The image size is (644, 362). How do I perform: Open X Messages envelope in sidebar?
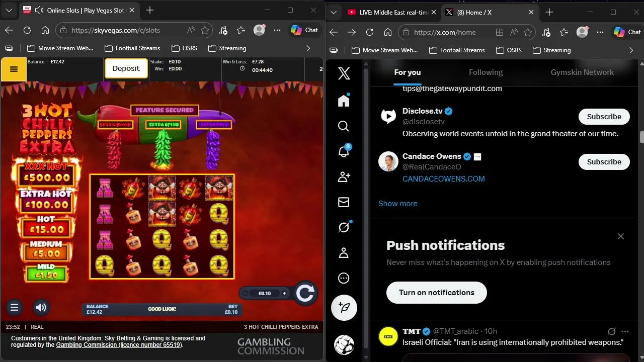click(x=344, y=202)
